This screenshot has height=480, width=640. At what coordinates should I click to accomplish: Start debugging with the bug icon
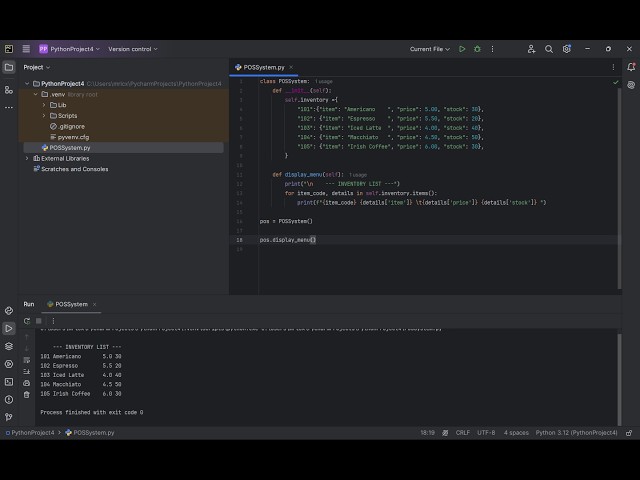click(x=477, y=49)
